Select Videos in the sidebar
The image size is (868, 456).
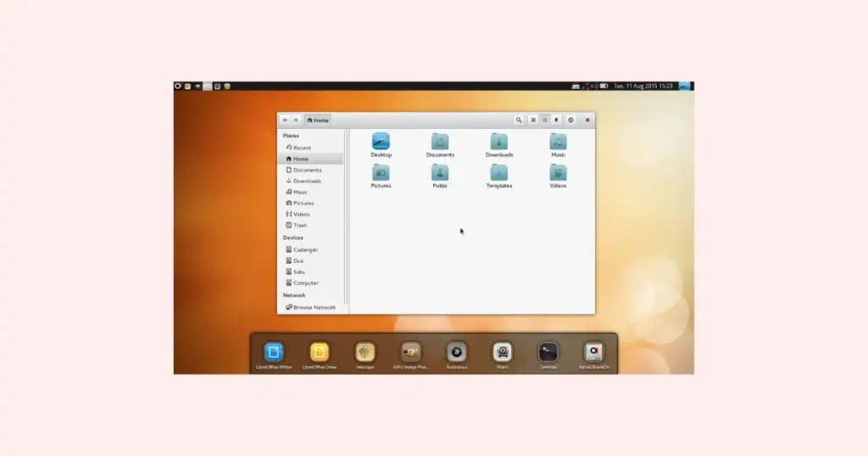point(310,214)
